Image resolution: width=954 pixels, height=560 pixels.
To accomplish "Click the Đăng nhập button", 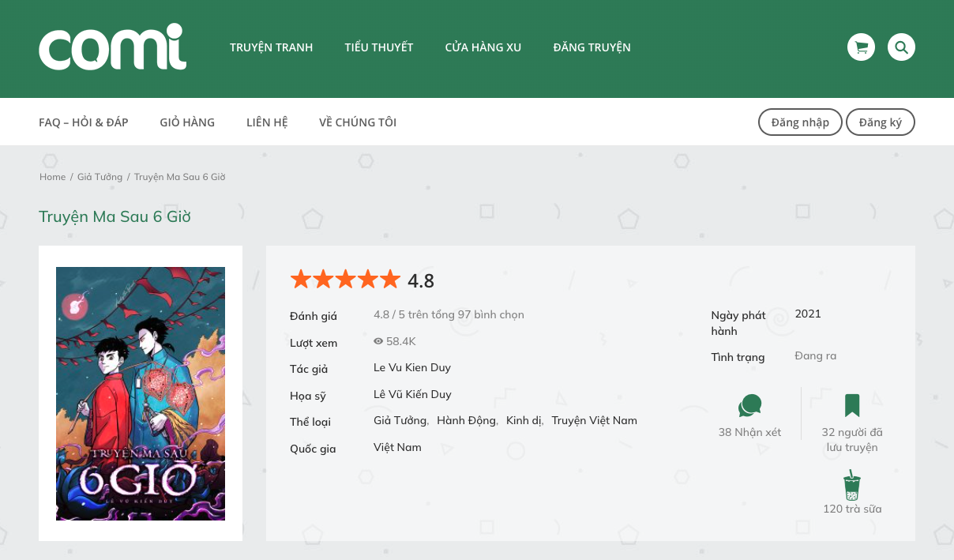I will tap(800, 122).
